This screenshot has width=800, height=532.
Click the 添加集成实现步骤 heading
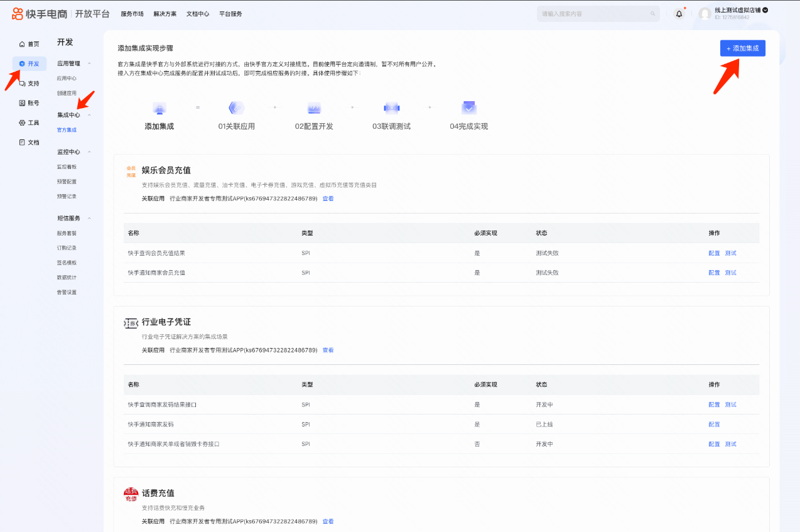coord(146,48)
